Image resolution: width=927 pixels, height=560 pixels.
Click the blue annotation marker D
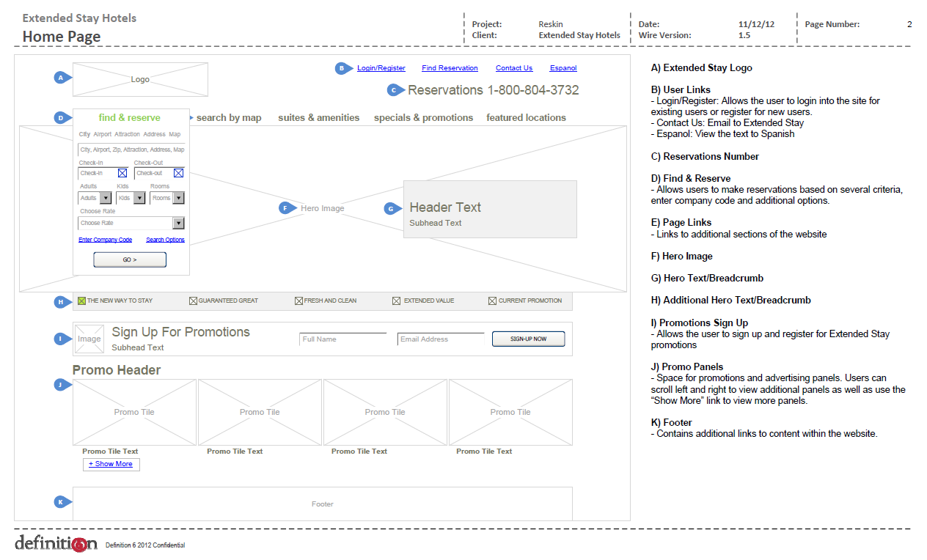tap(62, 117)
